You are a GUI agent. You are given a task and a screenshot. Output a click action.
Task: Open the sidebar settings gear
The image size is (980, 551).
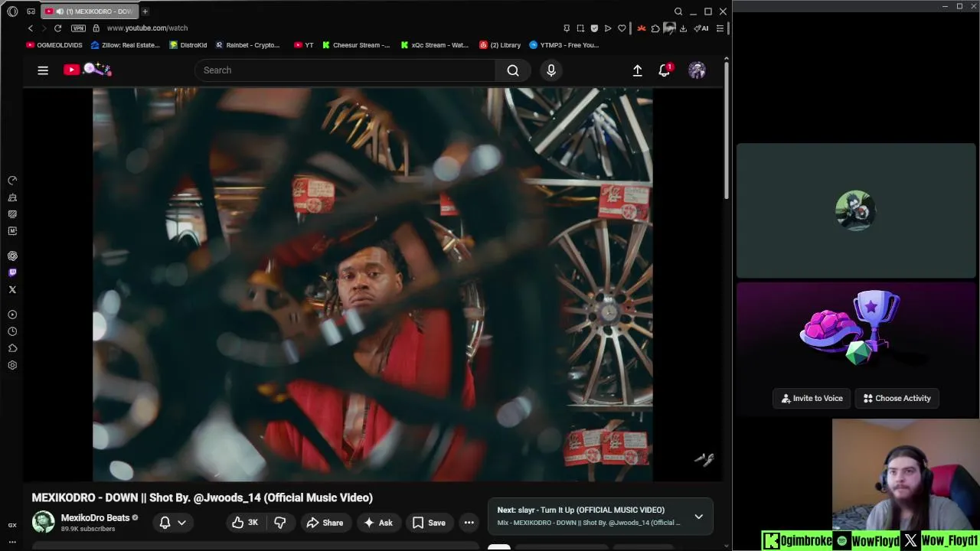12,365
